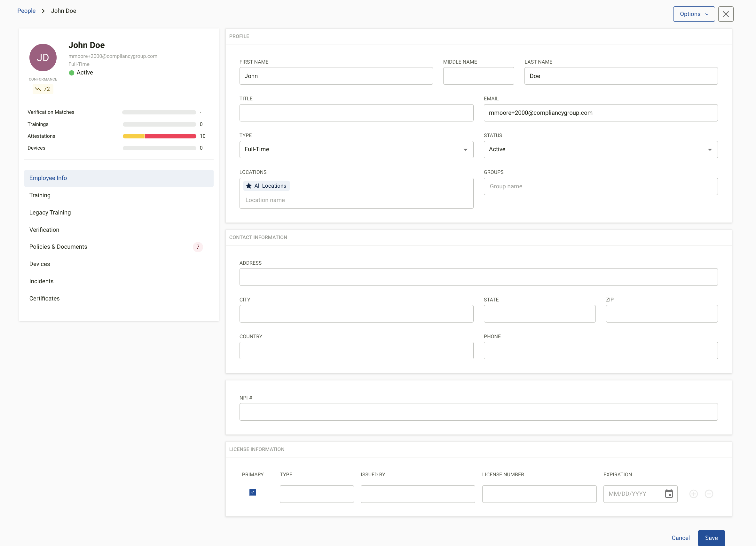
Task: Click the JD avatar circle
Action: pos(43,57)
